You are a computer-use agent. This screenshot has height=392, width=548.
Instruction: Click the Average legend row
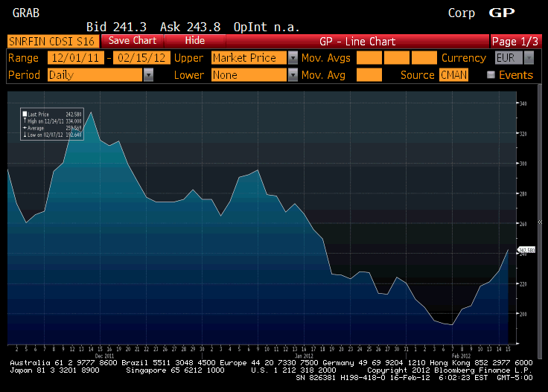click(x=52, y=128)
